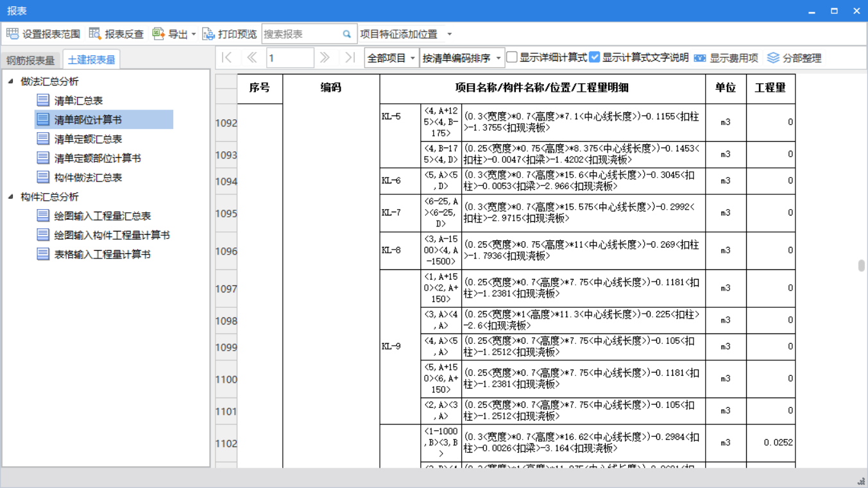Click the 工程量 column header
The width and height of the screenshot is (868, 488).
pos(770,88)
